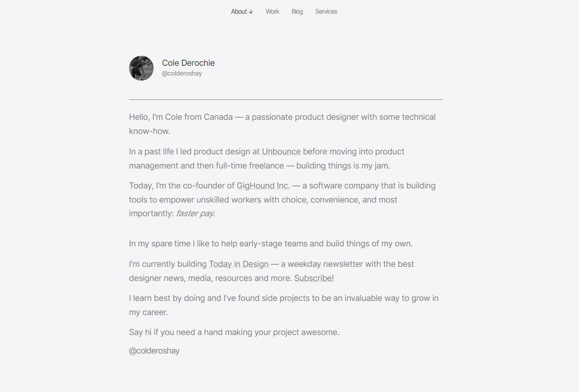Screen dimensions: 579x392
Task: Select the Cole Derochie name heading
Action: [x=188, y=63]
